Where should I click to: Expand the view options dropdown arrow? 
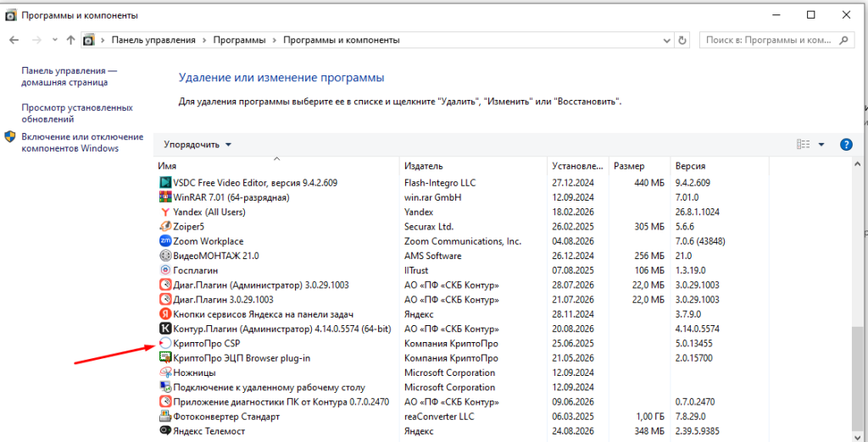821,145
